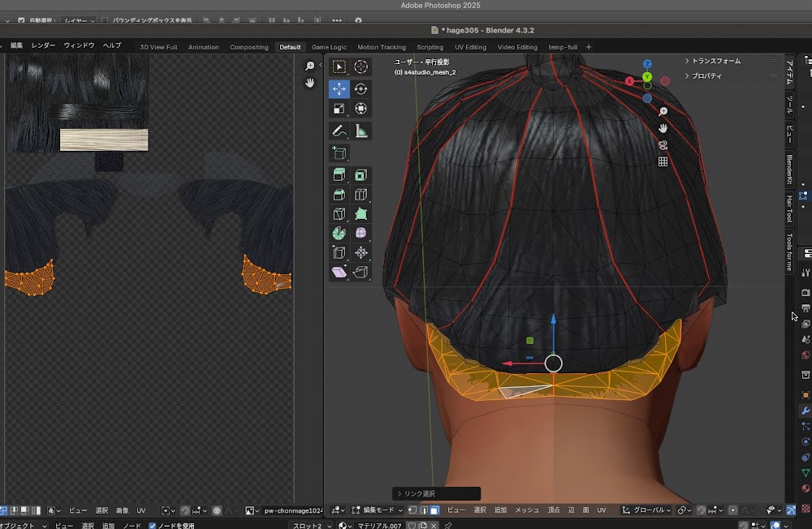The width and height of the screenshot is (812, 529).
Task: Toggle the camera view icon in viewport
Action: point(663,145)
